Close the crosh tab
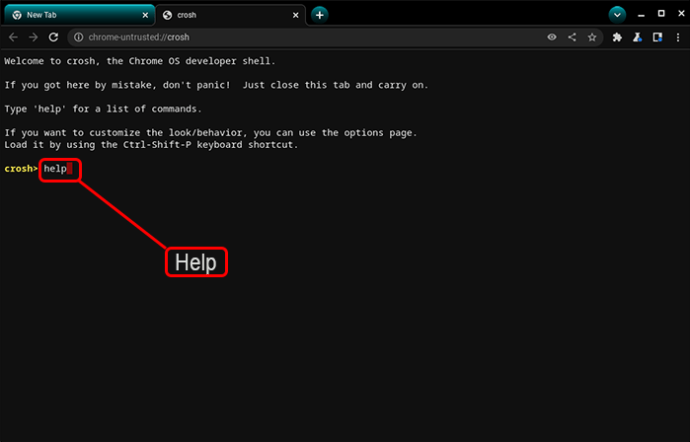Image resolution: width=690 pixels, height=442 pixels. coord(296,15)
